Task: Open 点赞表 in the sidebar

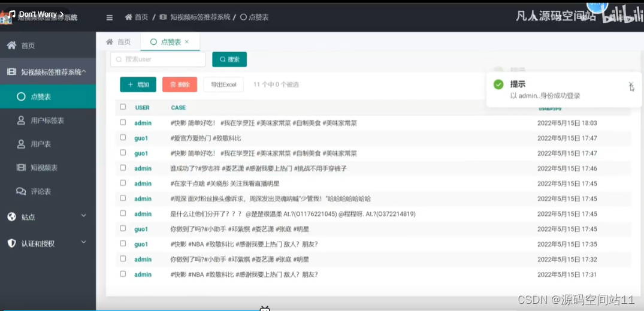Action: click(48, 96)
